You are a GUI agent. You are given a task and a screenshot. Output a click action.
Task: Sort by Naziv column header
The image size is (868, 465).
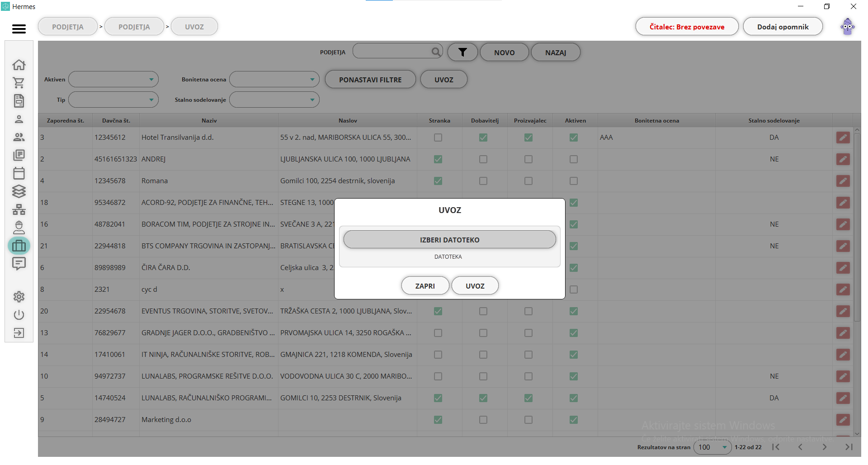tap(209, 120)
